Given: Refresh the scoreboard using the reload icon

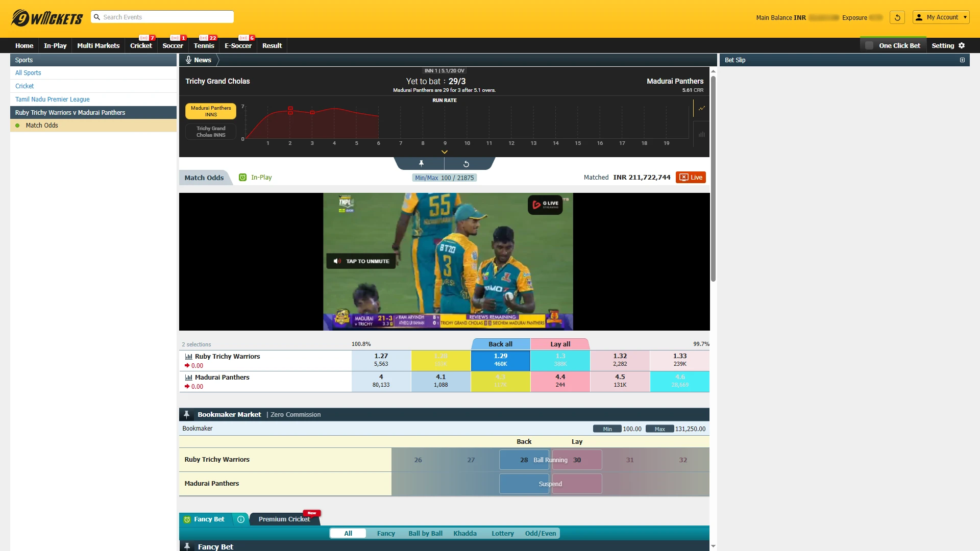Looking at the screenshot, I should 466,163.
